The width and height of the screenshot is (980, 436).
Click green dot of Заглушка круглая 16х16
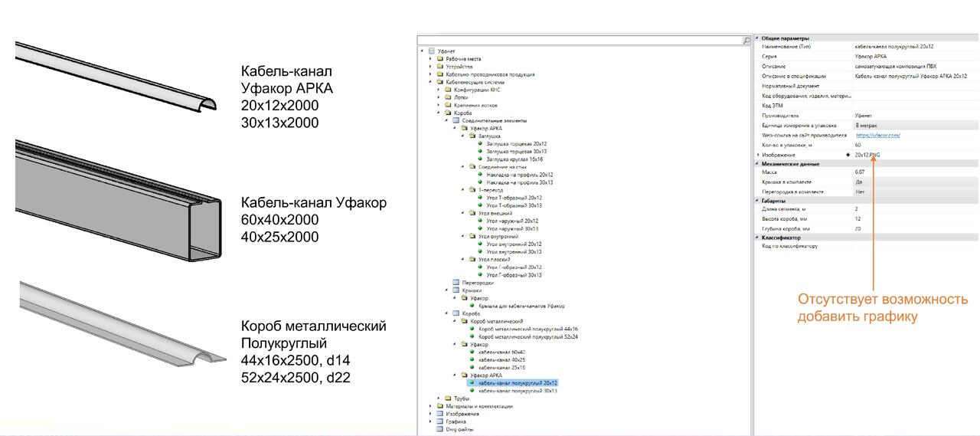tap(480, 159)
